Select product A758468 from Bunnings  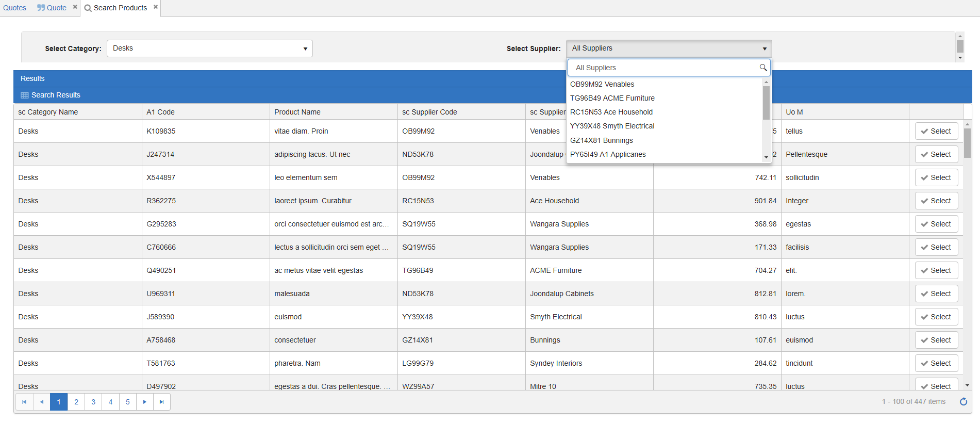936,340
